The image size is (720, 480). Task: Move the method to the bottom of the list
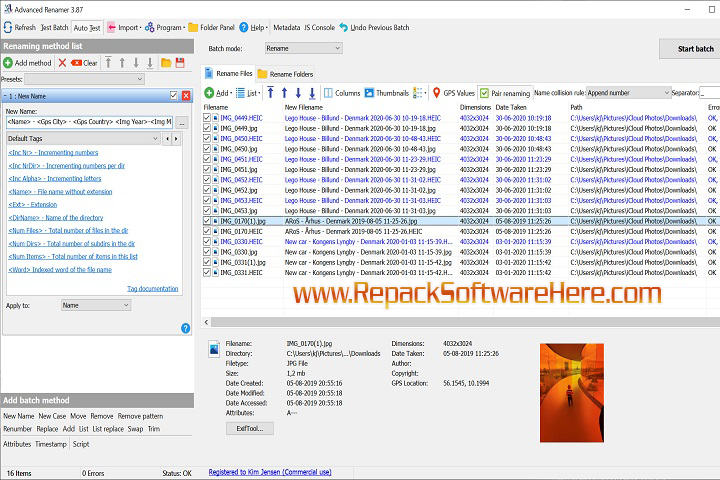(x=150, y=63)
